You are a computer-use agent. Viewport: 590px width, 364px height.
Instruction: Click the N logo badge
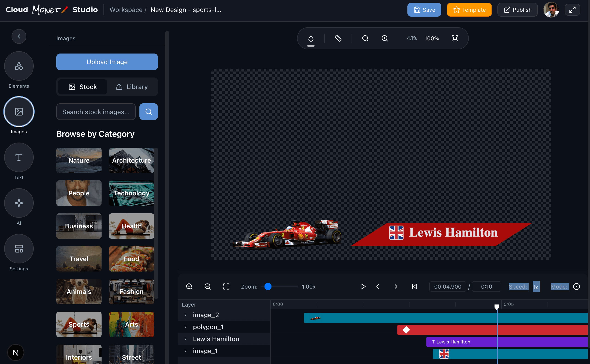[x=15, y=353]
